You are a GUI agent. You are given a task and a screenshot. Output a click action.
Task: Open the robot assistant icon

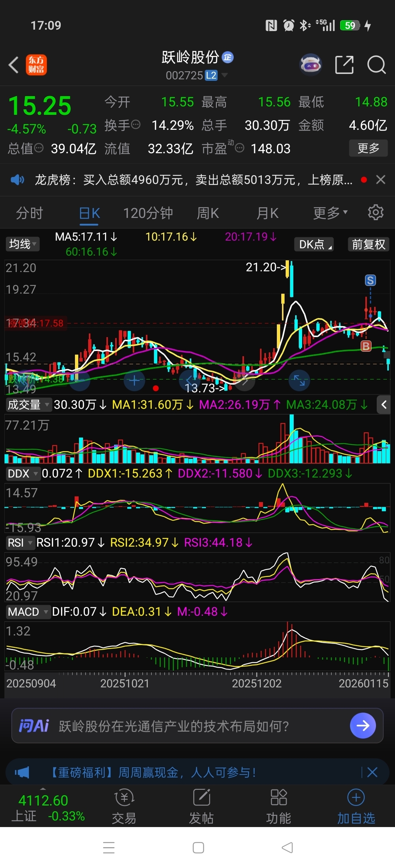[x=311, y=65]
